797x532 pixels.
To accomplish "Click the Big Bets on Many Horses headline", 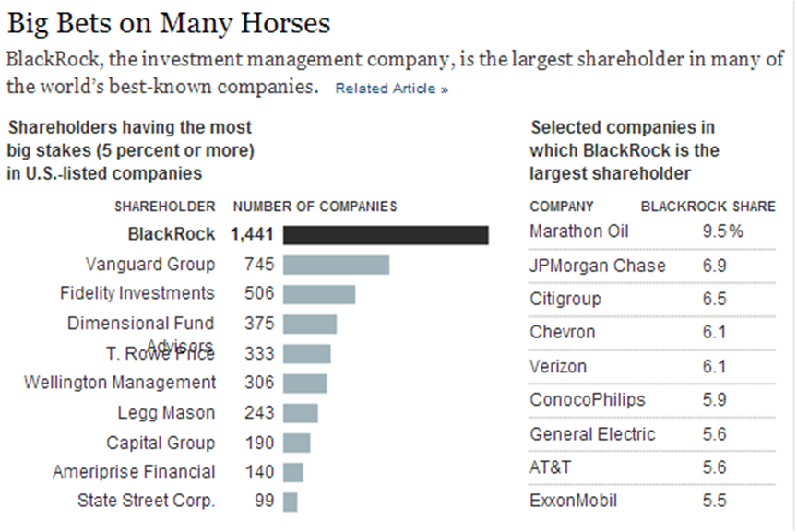I will (x=169, y=22).
